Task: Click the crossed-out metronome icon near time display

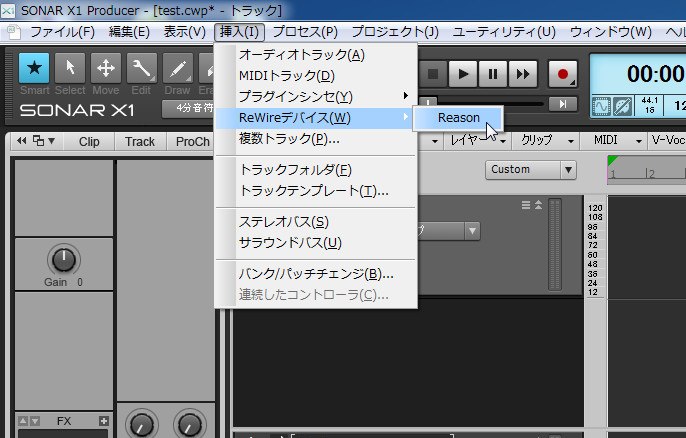Action: pyautogui.click(x=622, y=106)
